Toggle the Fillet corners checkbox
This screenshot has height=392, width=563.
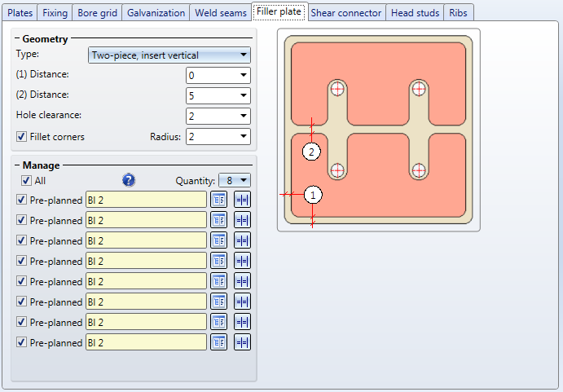tap(22, 137)
